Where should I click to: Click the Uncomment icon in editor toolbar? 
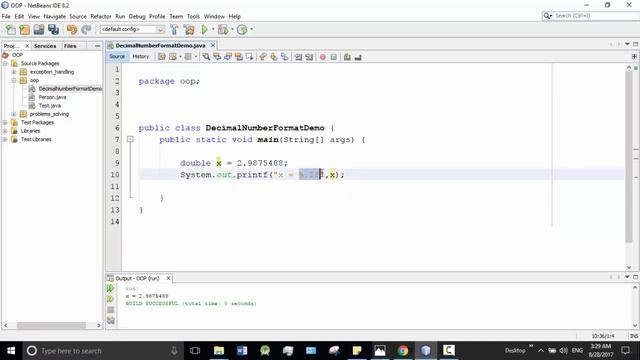358,57
